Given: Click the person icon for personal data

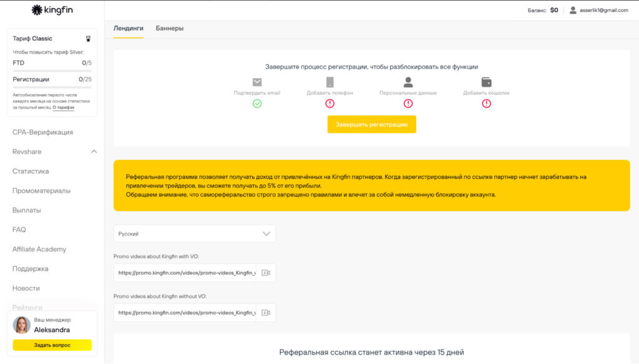Looking at the screenshot, I should tap(408, 82).
